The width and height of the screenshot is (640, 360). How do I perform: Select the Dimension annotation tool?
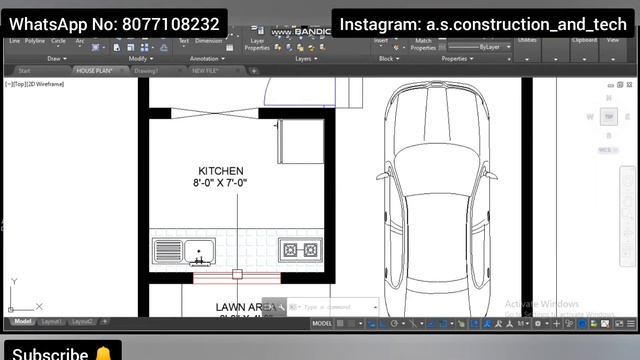point(208,41)
